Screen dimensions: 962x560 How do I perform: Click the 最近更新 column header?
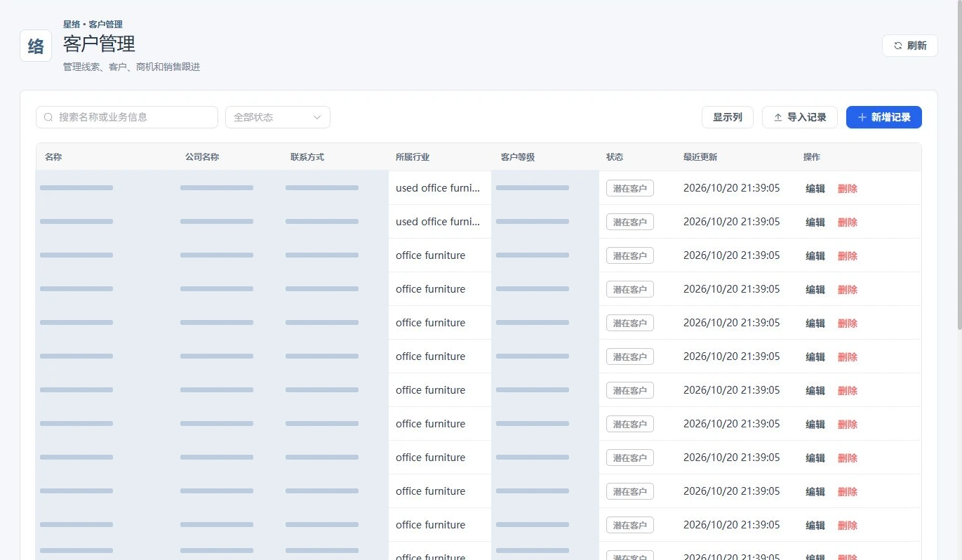700,157
